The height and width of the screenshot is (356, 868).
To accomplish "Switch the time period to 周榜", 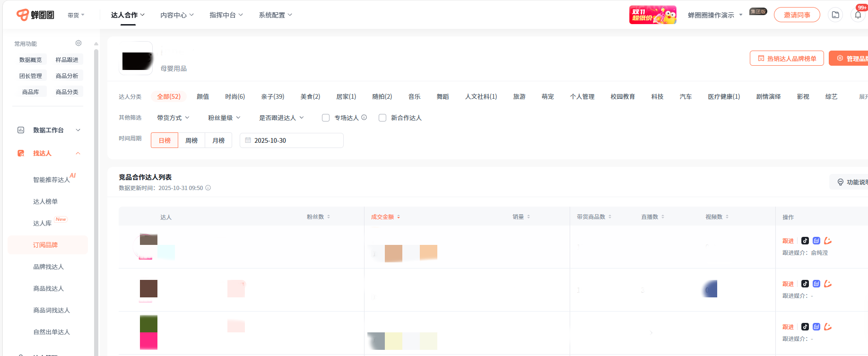I will click(x=191, y=140).
